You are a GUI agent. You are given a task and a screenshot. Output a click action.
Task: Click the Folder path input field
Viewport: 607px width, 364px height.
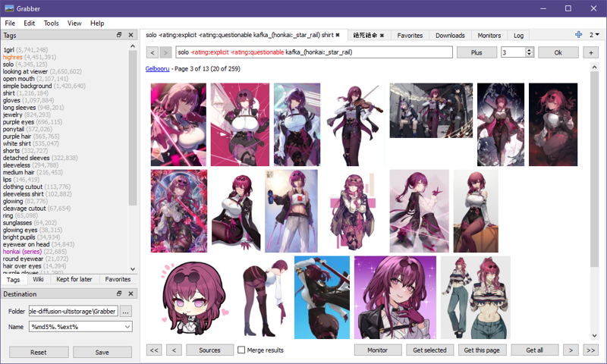(x=73, y=311)
